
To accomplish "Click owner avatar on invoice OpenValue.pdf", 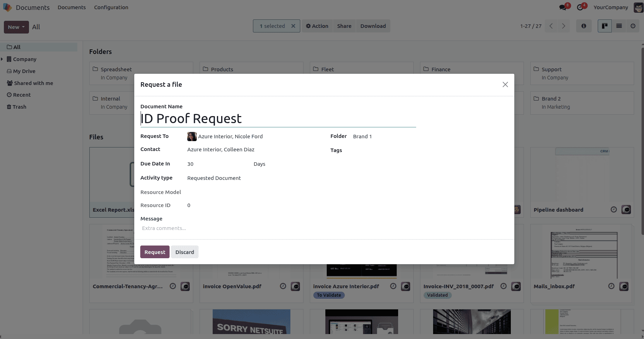I will point(295,286).
